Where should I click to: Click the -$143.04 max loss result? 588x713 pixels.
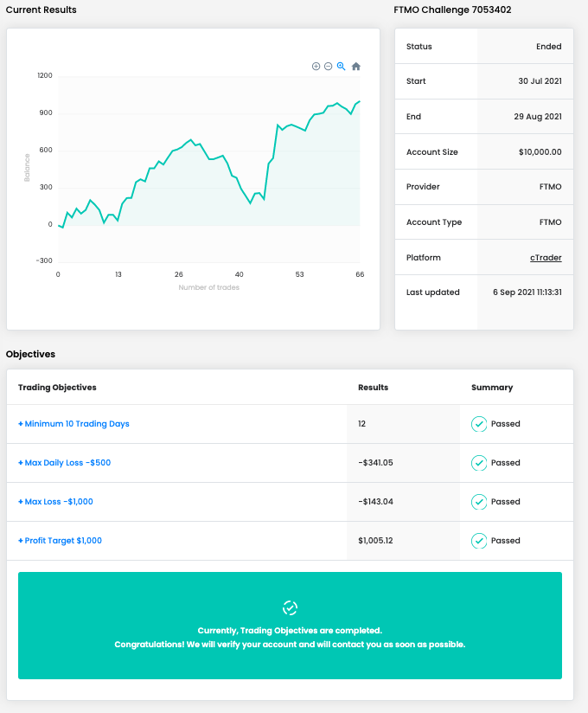(376, 502)
